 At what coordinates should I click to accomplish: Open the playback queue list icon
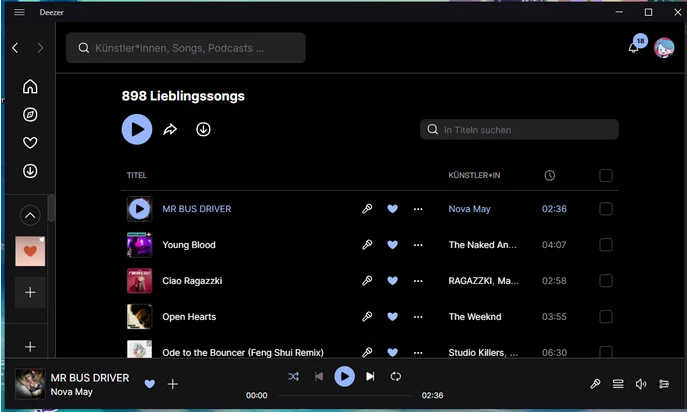(x=618, y=384)
